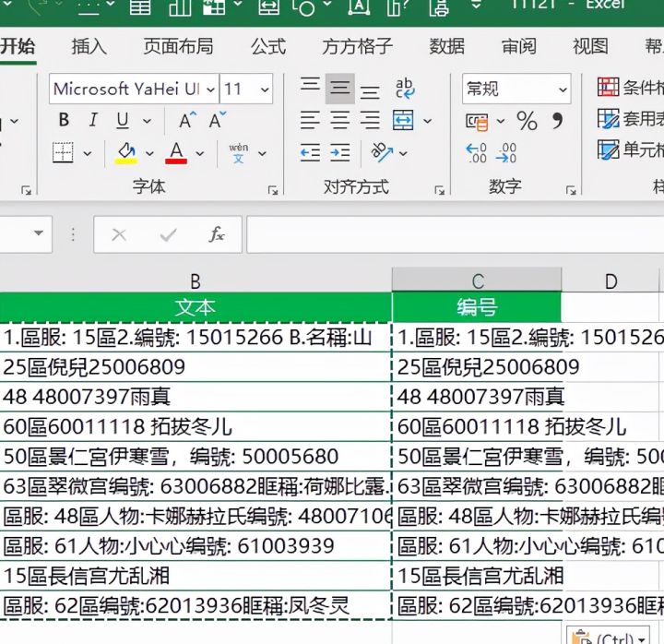Open cell styles option

[630, 150]
